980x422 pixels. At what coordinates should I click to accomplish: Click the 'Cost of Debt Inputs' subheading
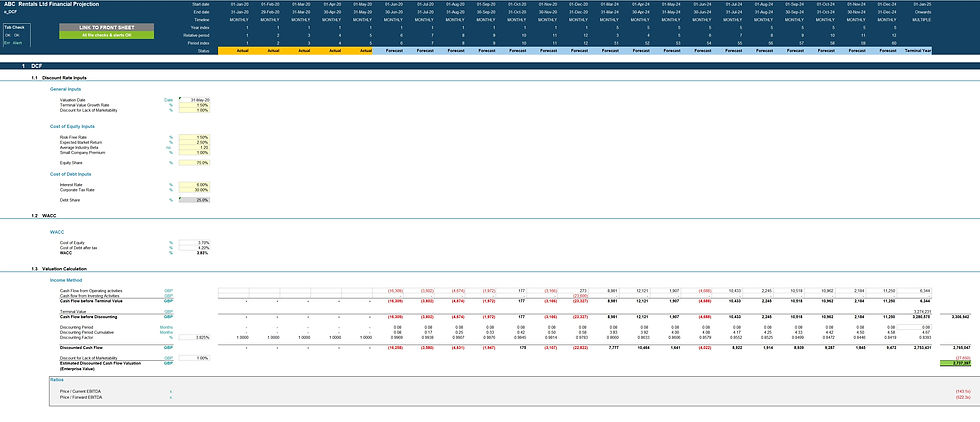(x=70, y=174)
